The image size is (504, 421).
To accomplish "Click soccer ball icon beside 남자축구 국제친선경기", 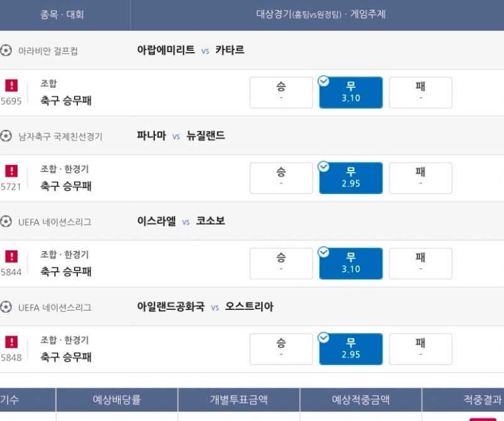I will 6,136.
